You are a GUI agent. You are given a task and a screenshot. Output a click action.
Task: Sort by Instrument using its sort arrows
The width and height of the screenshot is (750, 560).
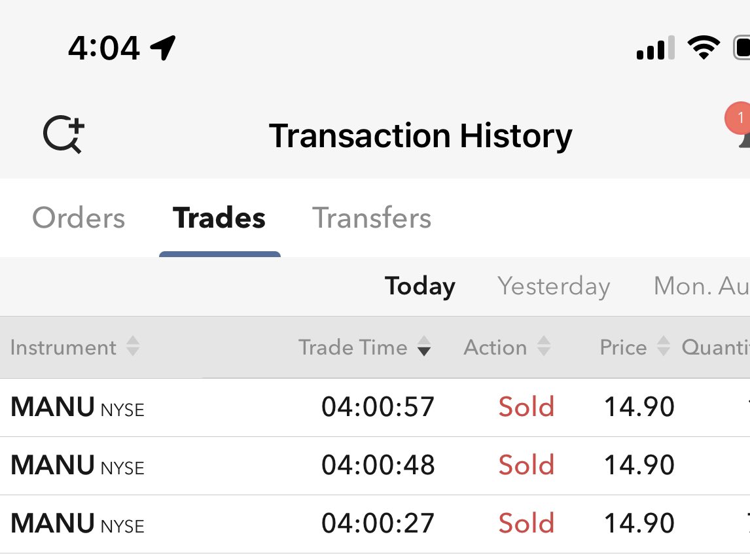click(133, 347)
